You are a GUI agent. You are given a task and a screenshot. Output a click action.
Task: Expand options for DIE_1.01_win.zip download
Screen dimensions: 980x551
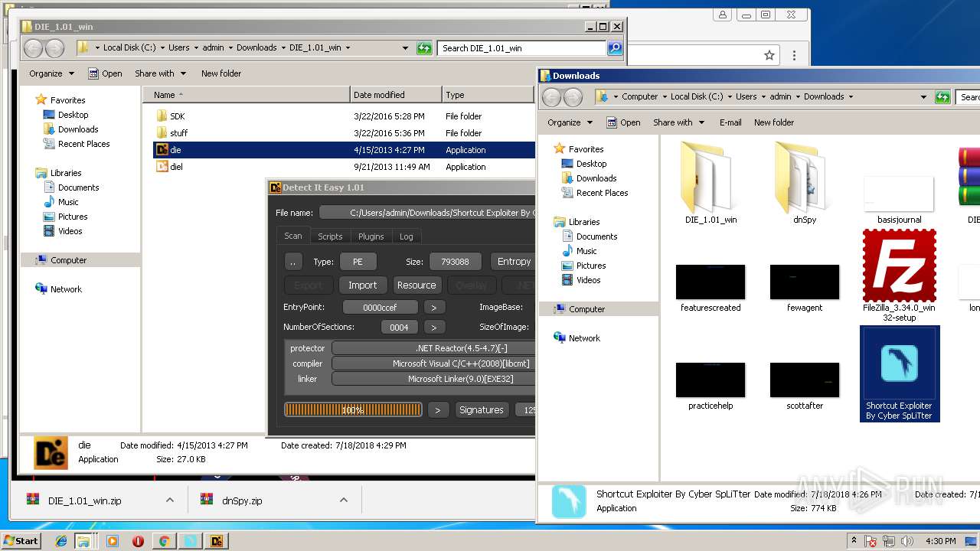170,500
